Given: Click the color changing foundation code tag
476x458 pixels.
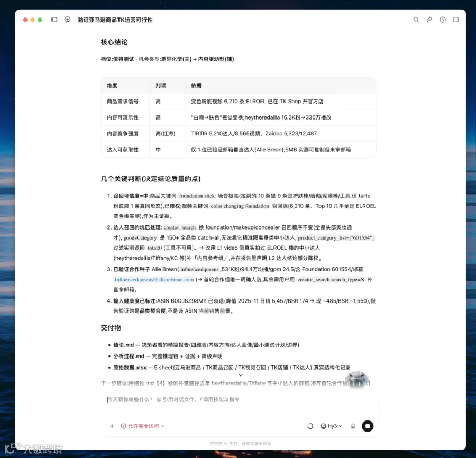Looking at the screenshot, I should coord(240,206).
